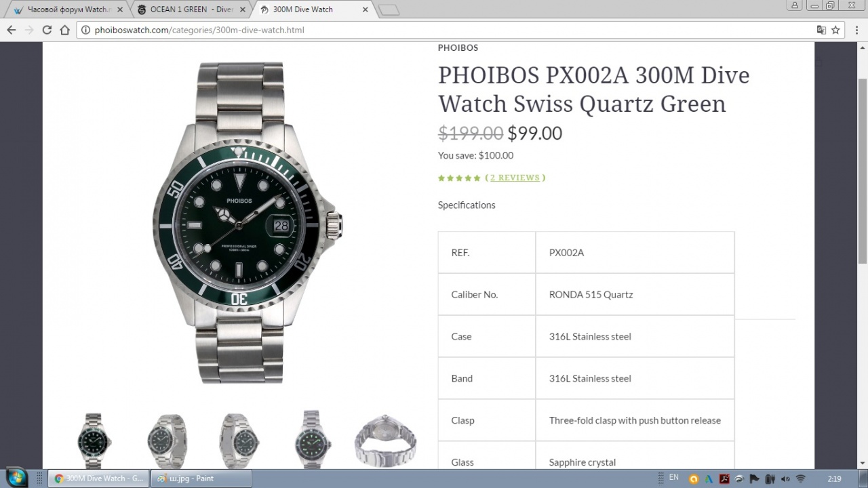Click the PHOIBOS brand link

tap(458, 47)
